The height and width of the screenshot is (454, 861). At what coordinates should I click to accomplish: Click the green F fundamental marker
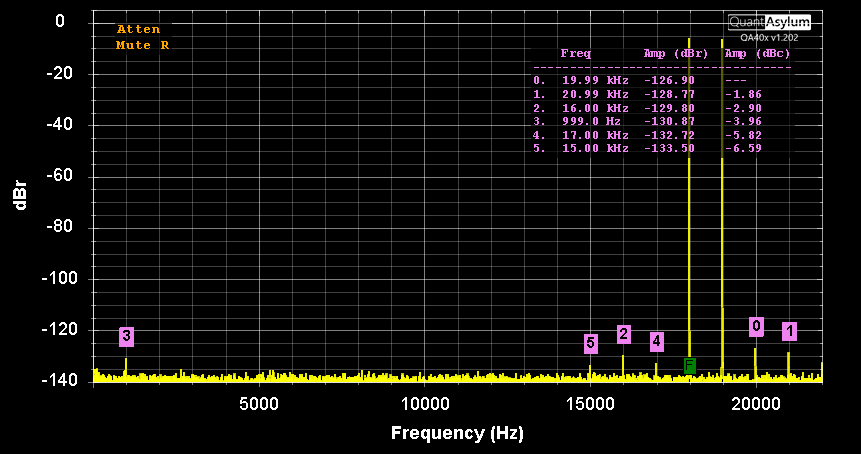690,366
